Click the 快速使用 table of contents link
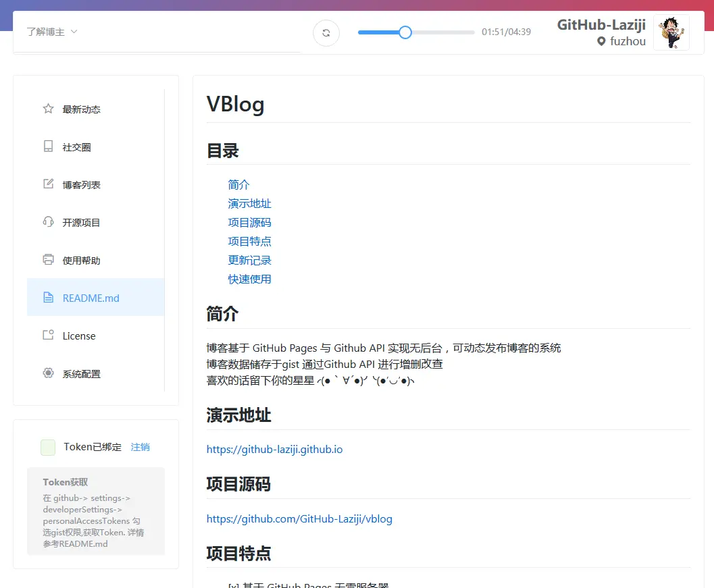The width and height of the screenshot is (714, 588). (249, 279)
